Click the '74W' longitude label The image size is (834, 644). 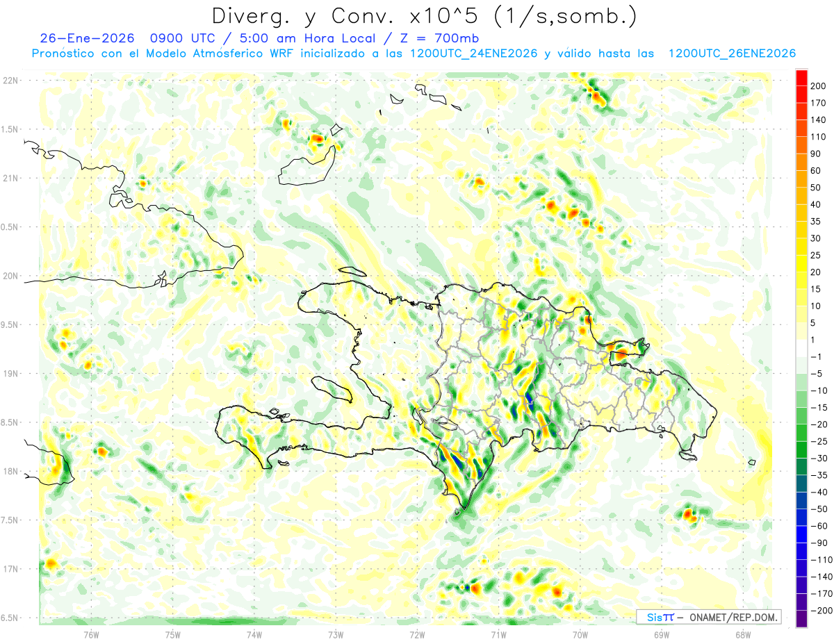(x=254, y=634)
